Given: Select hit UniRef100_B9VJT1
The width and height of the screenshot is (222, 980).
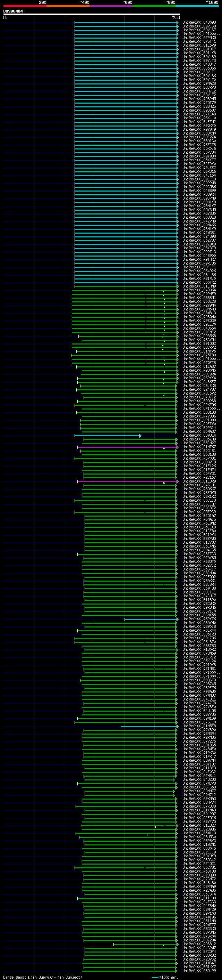Looking at the screenshot, I should (x=199, y=72).
